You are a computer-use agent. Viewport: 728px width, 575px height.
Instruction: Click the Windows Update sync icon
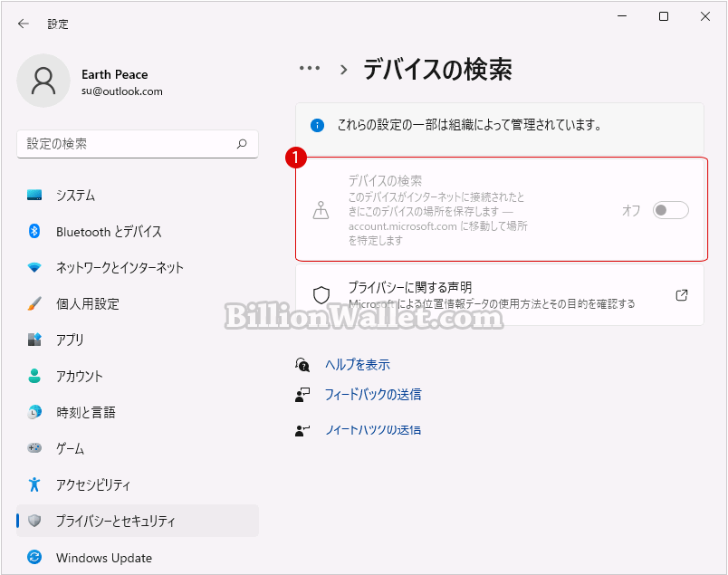tap(34, 557)
